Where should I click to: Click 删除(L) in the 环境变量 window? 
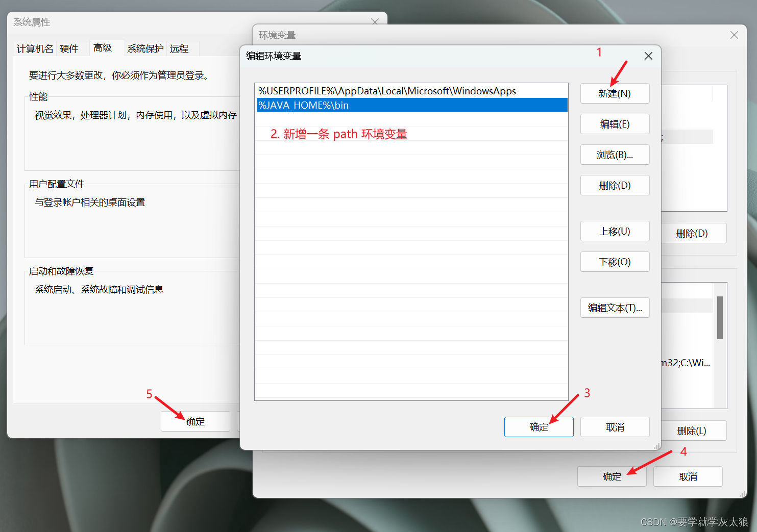pyautogui.click(x=693, y=430)
